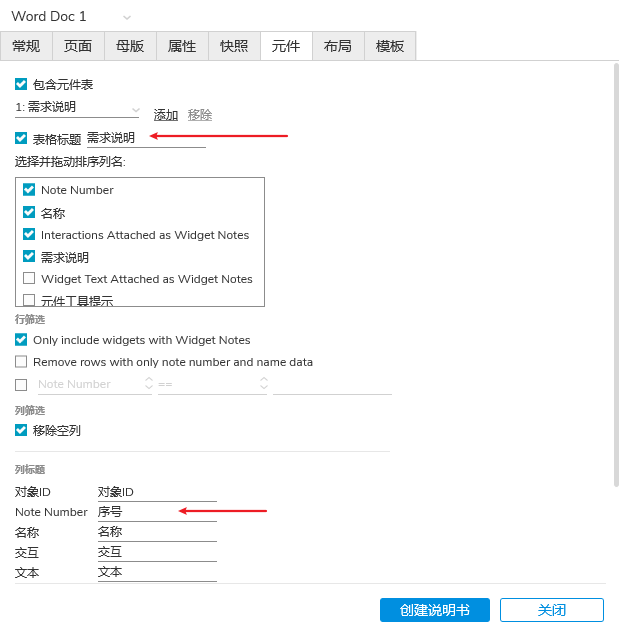619x637 pixels.
Task: Check the 元件工具提示 column checkbox
Action: (x=29, y=300)
